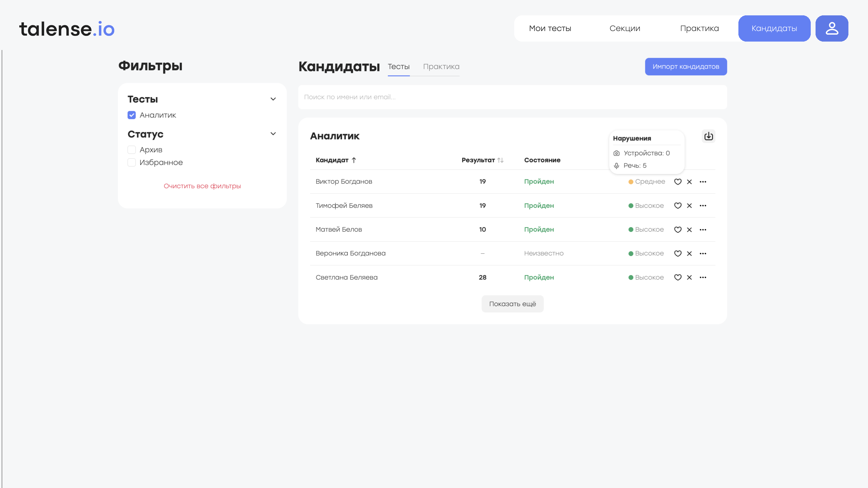
Task: Favorite Светлана Беляева with heart icon
Action: click(678, 277)
